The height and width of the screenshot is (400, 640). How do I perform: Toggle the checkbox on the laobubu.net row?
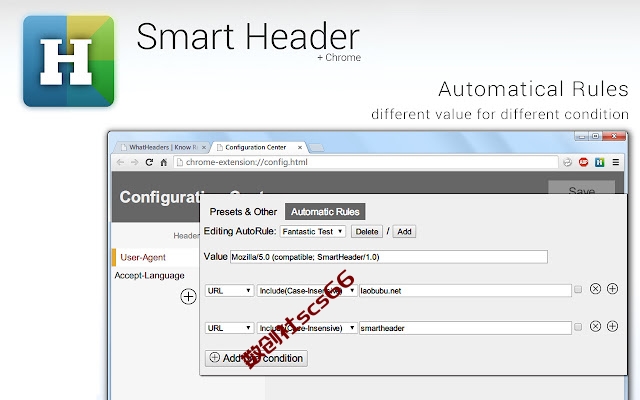(578, 289)
